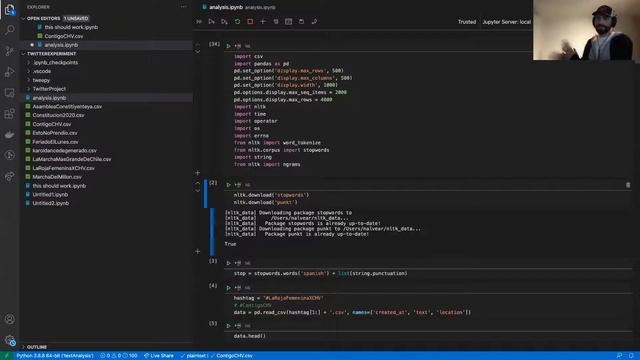The image size is (640, 360).
Task: Open MarchaDelMillon.csv file
Action: (x=57, y=177)
